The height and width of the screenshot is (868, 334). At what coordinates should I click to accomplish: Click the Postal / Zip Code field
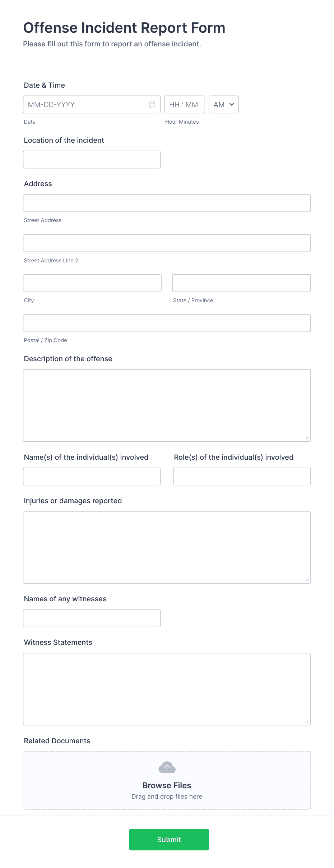pyautogui.click(x=167, y=323)
